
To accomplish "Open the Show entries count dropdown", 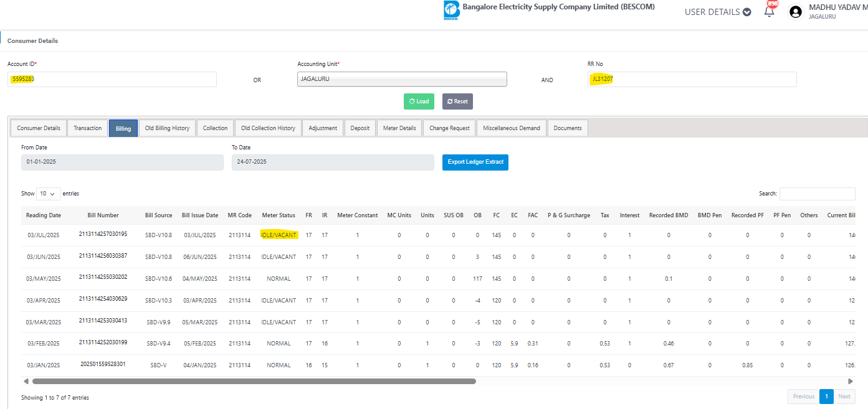I will [49, 194].
